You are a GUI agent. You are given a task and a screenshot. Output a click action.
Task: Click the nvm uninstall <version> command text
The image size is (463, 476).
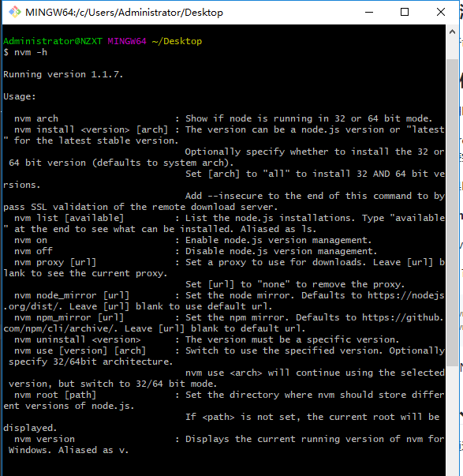(x=77, y=339)
